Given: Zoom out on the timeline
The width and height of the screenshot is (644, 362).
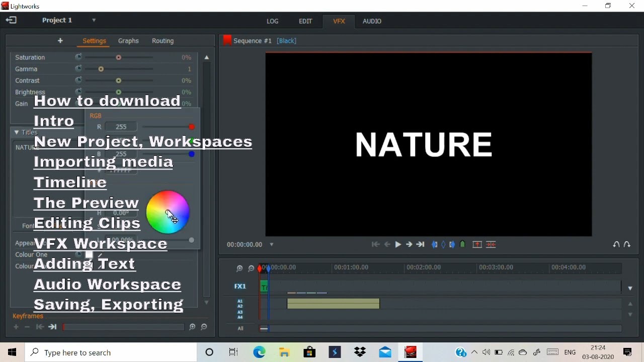Looking at the screenshot, I should 251,269.
